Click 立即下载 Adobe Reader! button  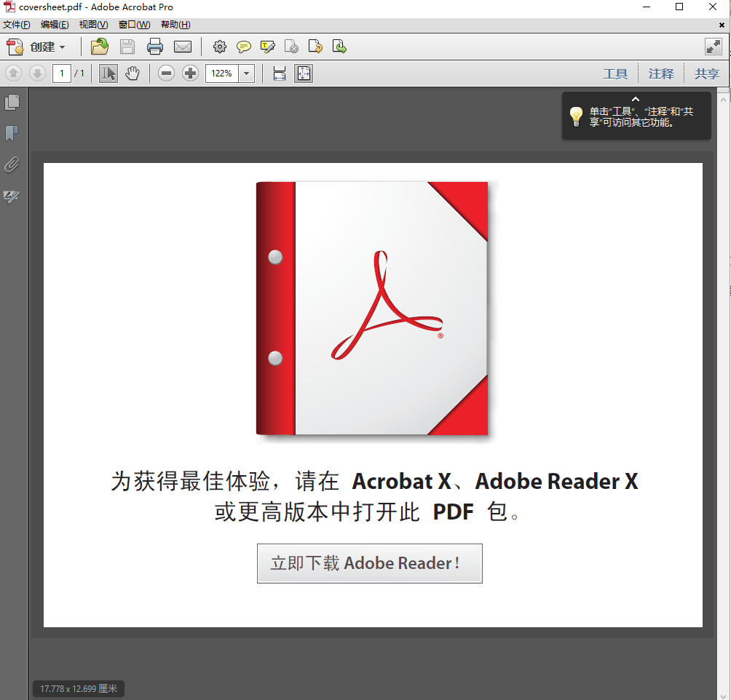[x=370, y=563]
